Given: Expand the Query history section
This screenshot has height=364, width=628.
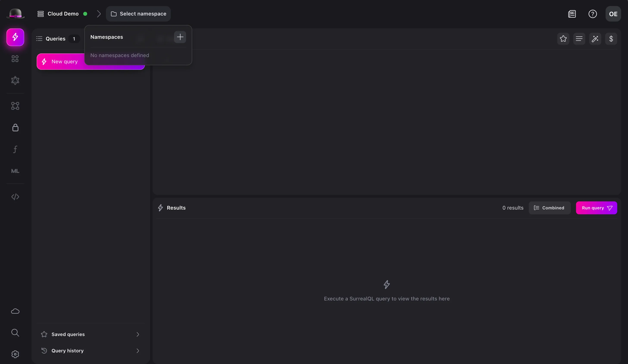Looking at the screenshot, I should [x=91, y=351].
